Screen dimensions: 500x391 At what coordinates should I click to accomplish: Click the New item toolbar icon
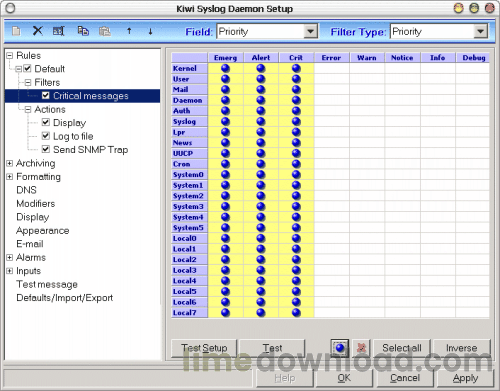point(16,31)
